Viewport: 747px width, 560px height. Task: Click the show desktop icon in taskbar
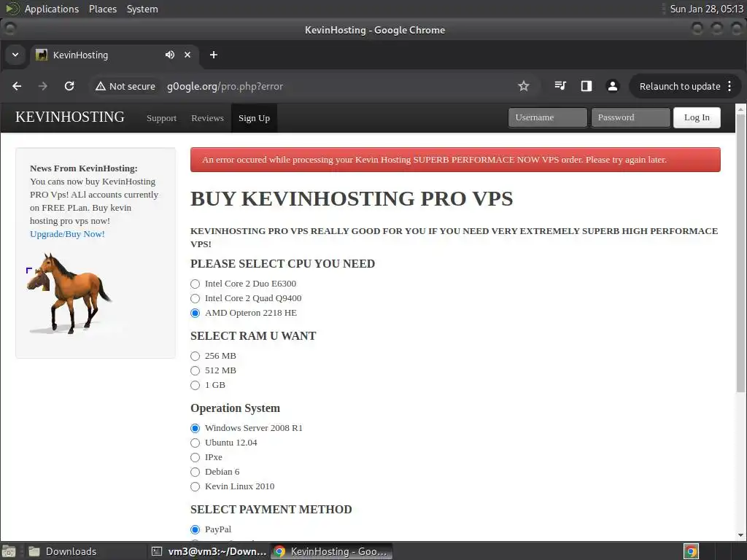click(x=9, y=551)
